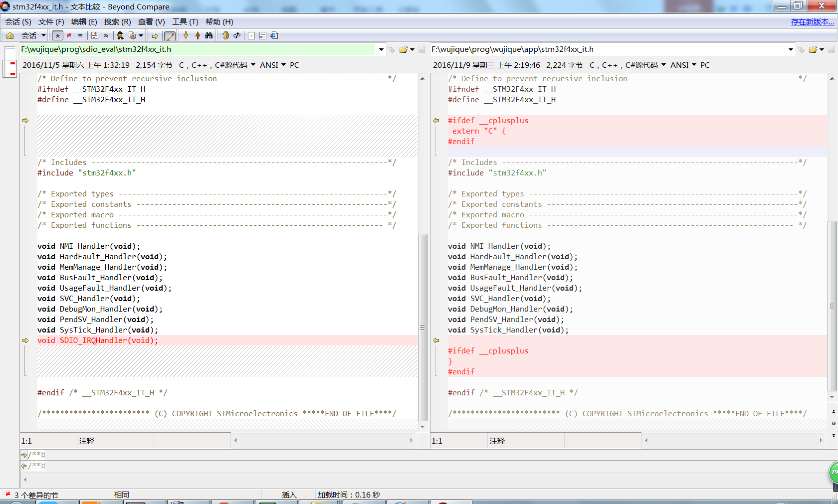Open left pane C, C++, C#源代码 format dropdown
The image size is (838, 504).
coord(217,65)
